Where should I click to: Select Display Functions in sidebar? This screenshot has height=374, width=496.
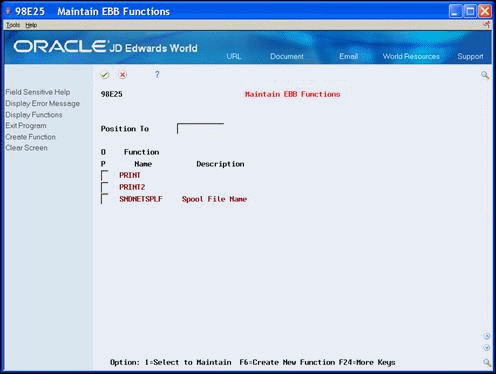tap(34, 115)
